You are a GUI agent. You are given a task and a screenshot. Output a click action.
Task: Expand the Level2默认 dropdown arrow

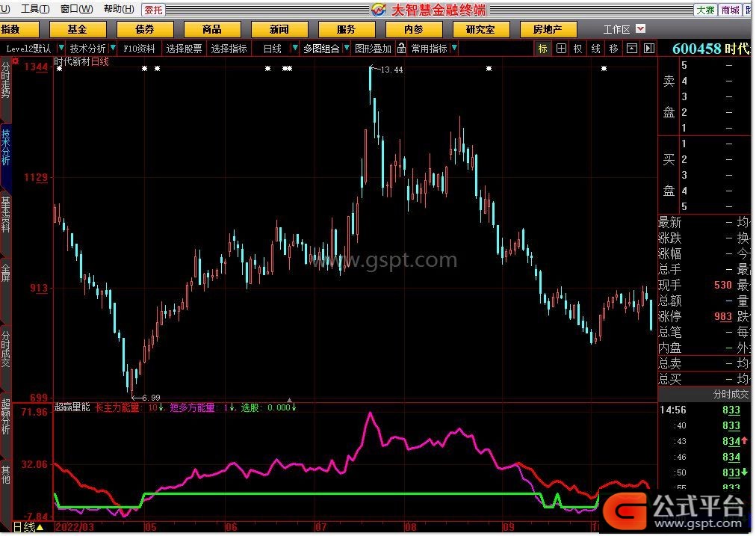click(61, 49)
